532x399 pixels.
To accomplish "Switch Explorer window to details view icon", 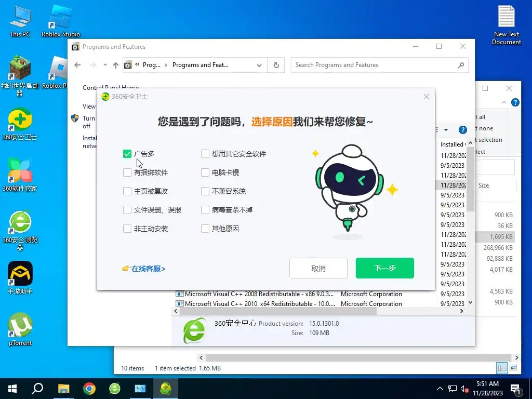I will [x=502, y=368].
